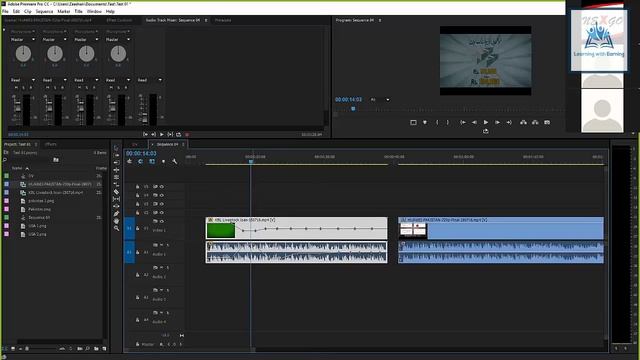640x360 pixels.
Task: Click Go to Out in Program monitor
Action: click(509, 122)
